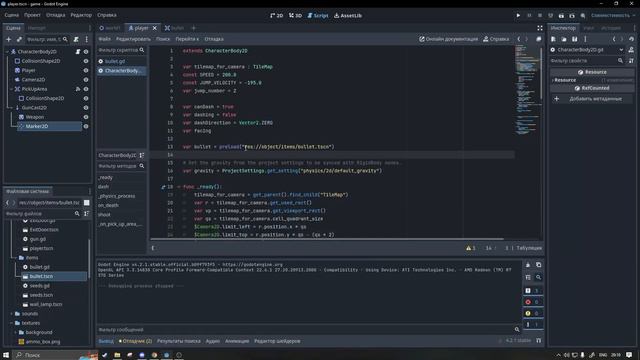Add a new child node using the plus icon
Viewport: 640px width, 360px height.
(x=9, y=39)
